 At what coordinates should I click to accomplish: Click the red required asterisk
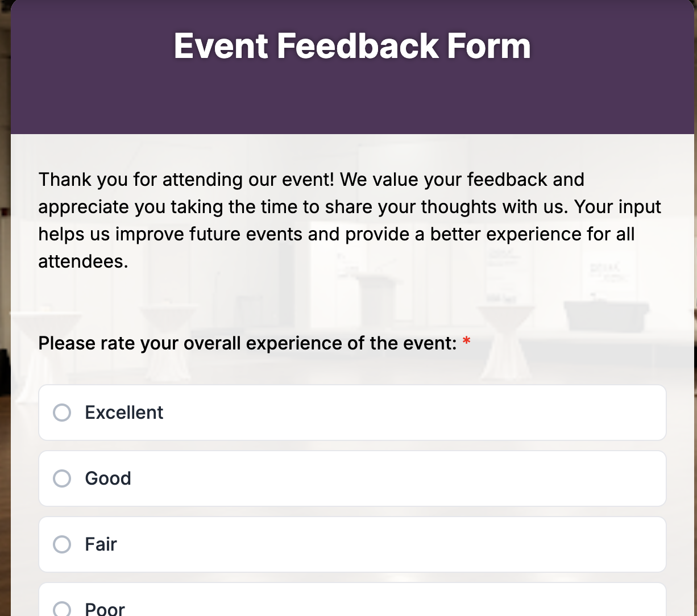point(466,342)
